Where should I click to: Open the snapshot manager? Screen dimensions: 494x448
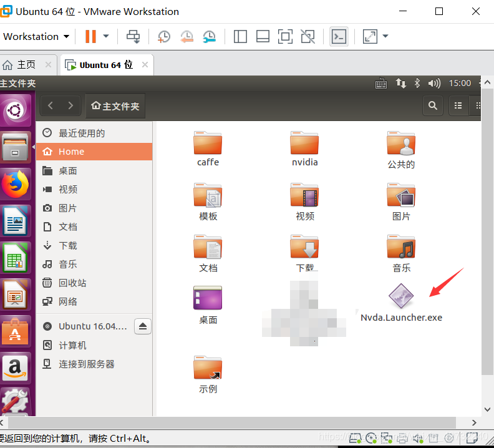click(209, 37)
